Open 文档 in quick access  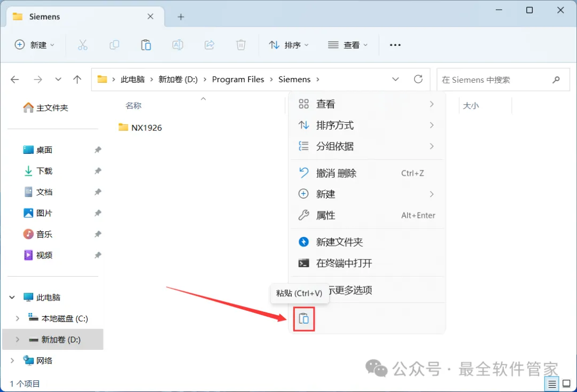pos(37,192)
